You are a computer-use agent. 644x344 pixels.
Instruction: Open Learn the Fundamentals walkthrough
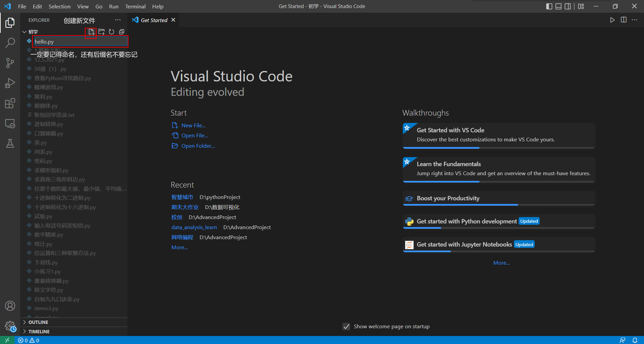click(498, 169)
